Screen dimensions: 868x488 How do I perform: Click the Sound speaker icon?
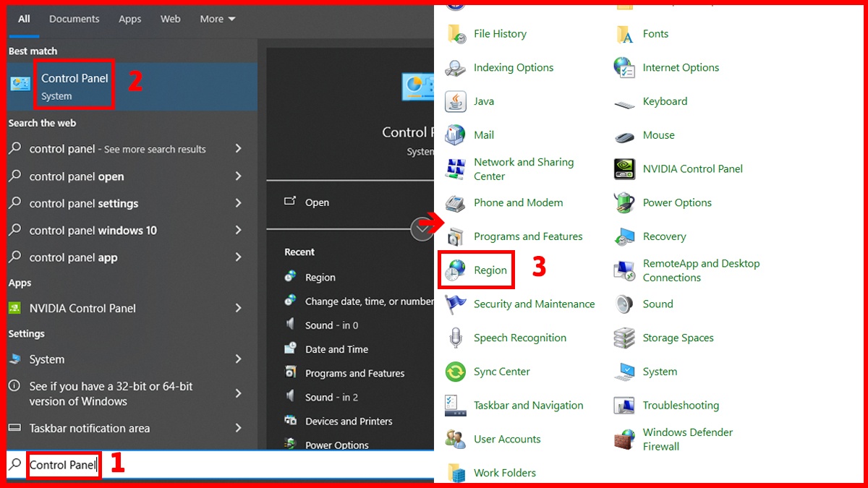[624, 304]
